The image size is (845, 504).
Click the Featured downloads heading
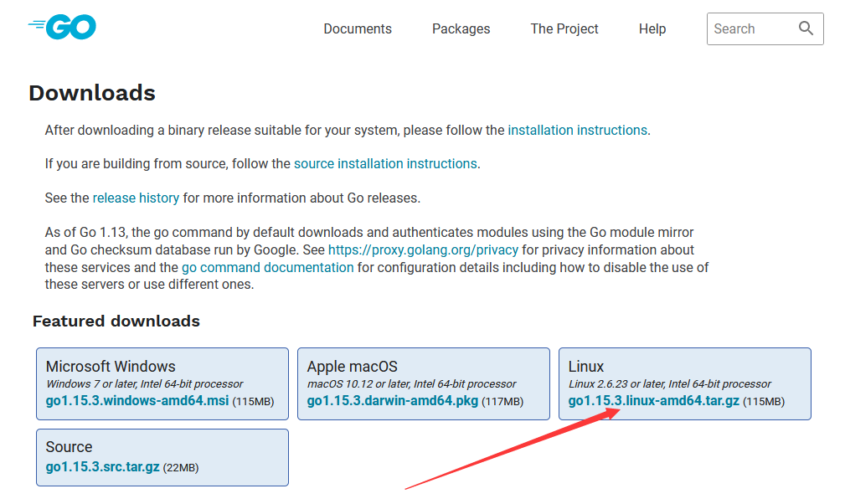click(x=116, y=321)
